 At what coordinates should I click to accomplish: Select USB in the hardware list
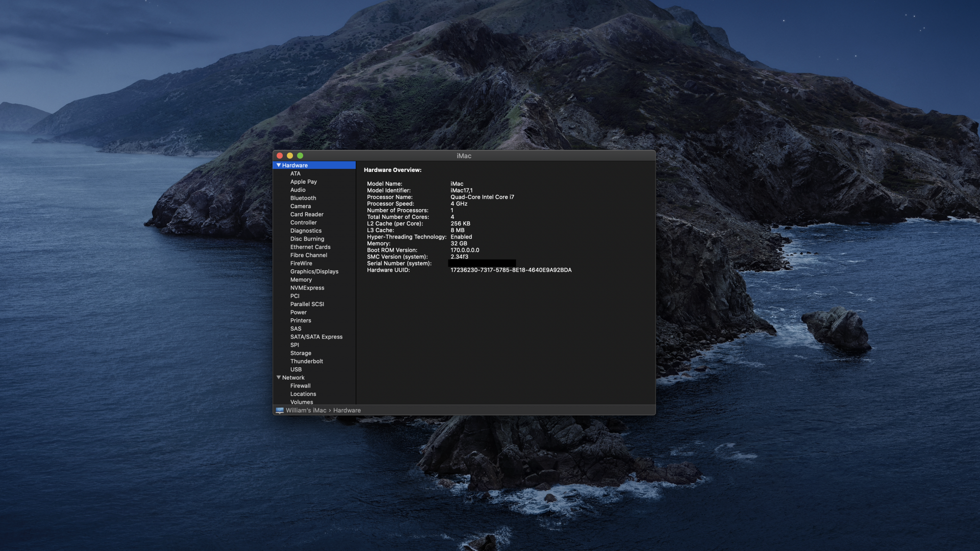[x=295, y=369]
